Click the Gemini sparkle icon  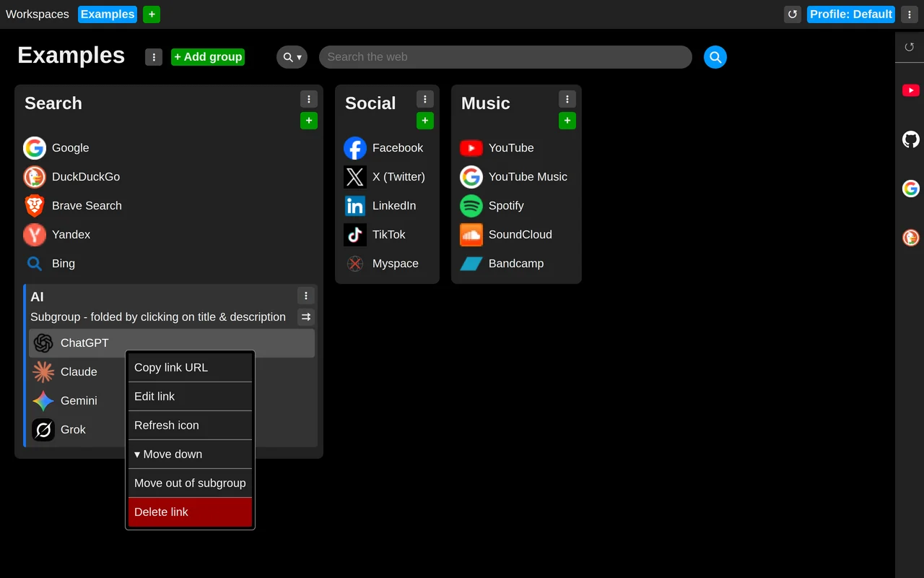(43, 401)
